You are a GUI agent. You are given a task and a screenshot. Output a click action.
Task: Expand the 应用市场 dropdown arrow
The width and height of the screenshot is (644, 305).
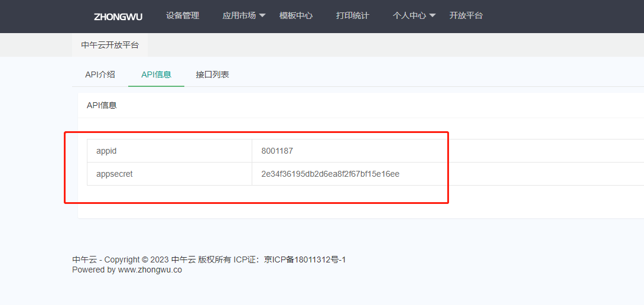[262, 15]
